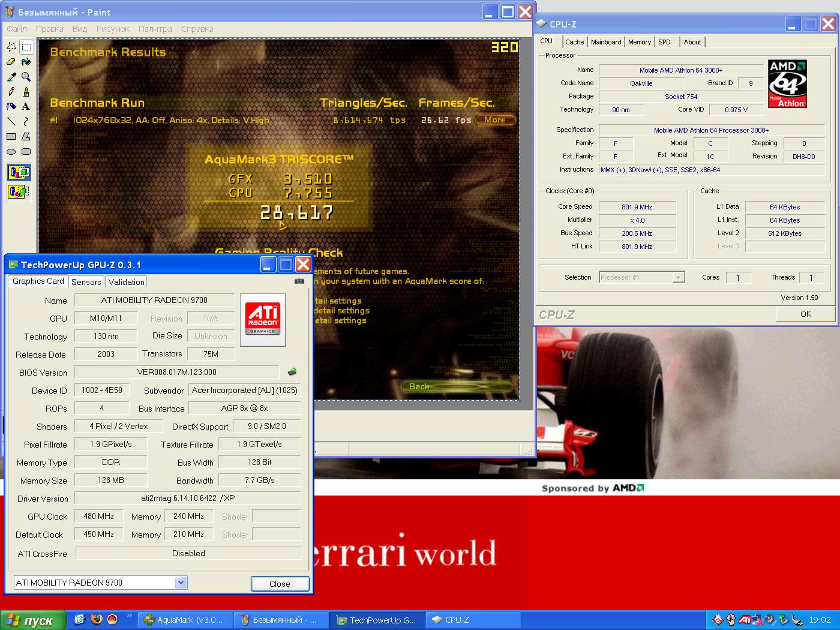Click the Безымянный Paint taskbar button

coord(281,620)
